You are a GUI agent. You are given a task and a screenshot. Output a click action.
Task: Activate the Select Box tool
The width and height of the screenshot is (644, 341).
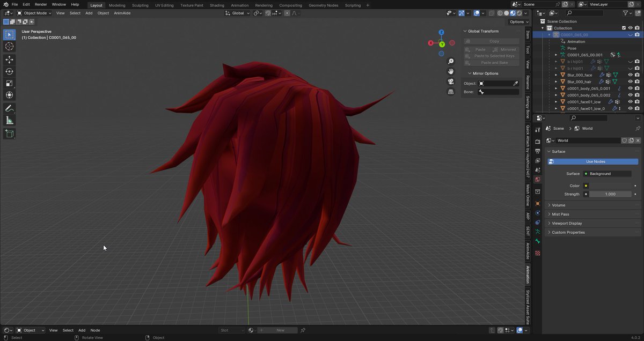(9, 35)
